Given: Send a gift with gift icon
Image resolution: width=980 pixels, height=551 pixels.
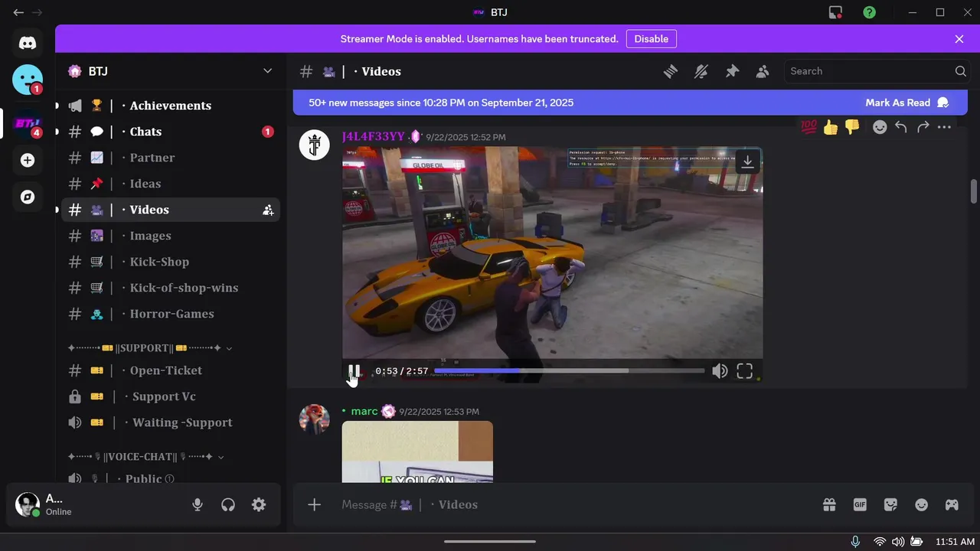Looking at the screenshot, I should 829,505.
